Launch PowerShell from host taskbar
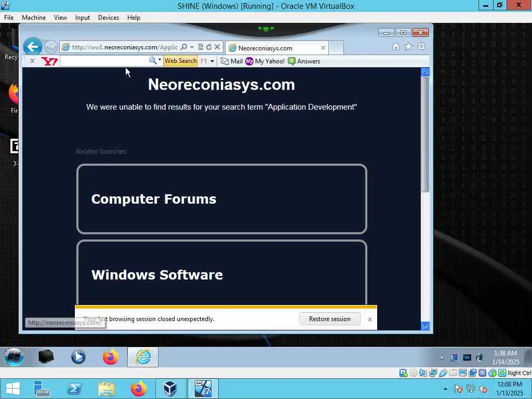 [74, 389]
